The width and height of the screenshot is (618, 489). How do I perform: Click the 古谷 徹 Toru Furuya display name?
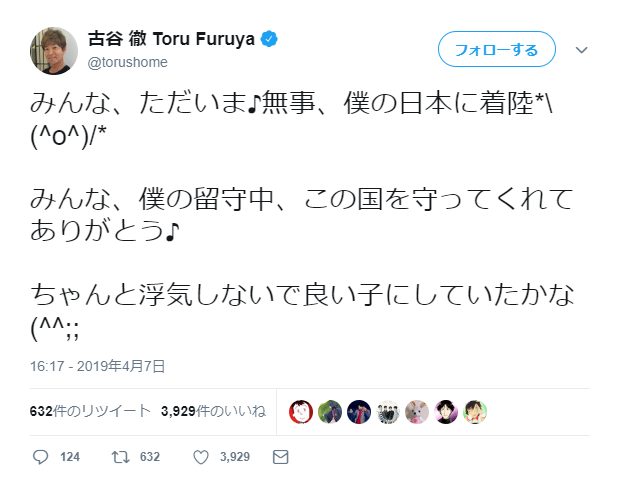tap(171, 39)
